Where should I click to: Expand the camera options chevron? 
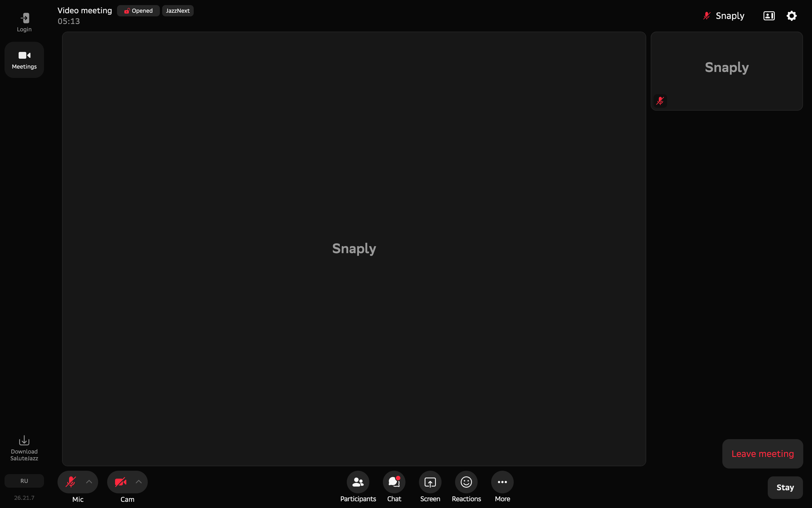(x=139, y=482)
